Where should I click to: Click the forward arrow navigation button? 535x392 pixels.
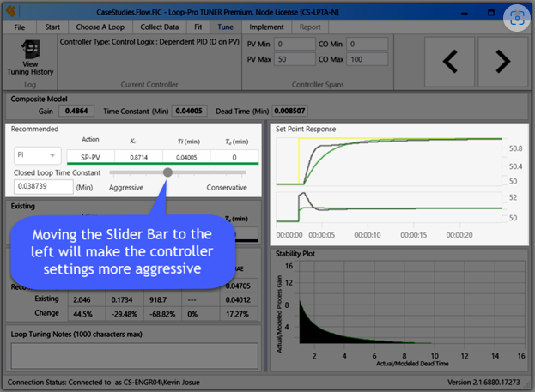[x=502, y=62]
